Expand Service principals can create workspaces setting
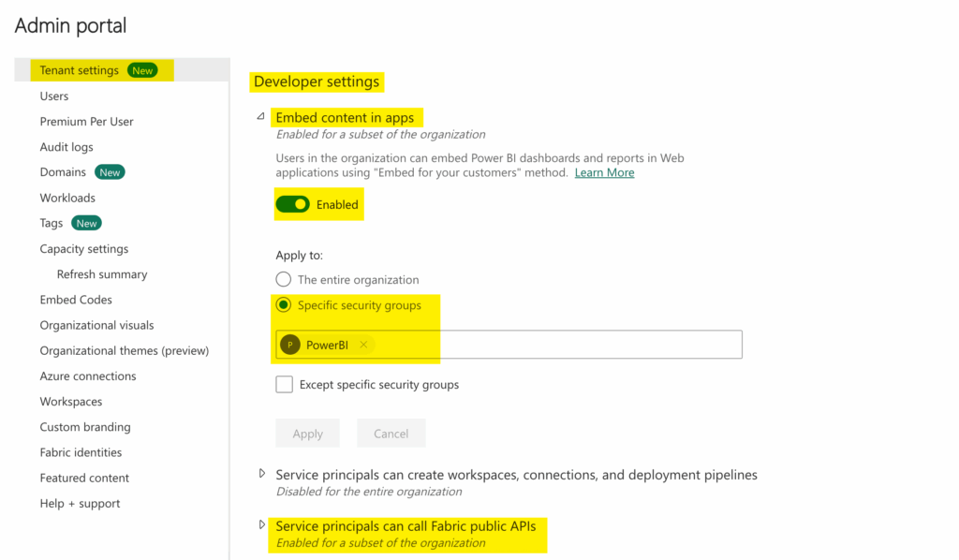 click(x=262, y=474)
